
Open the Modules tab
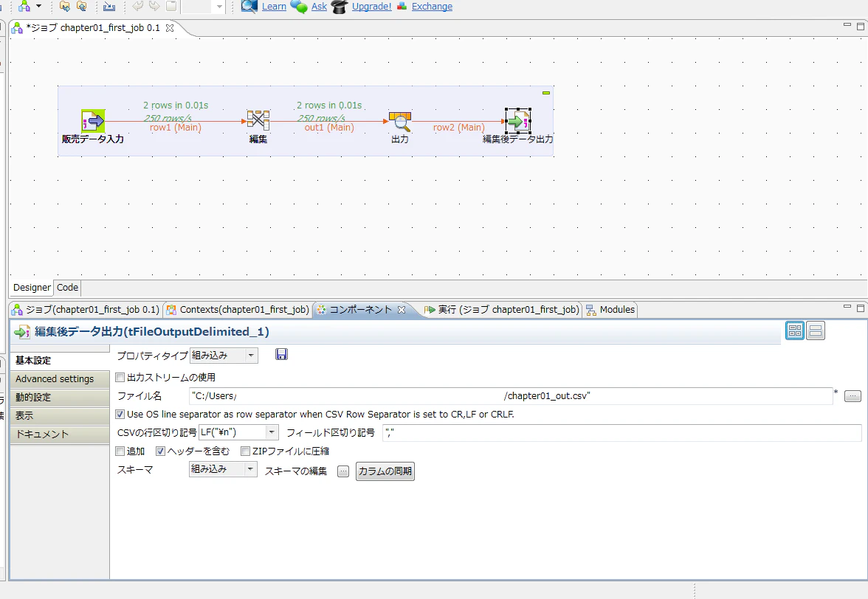(x=610, y=310)
